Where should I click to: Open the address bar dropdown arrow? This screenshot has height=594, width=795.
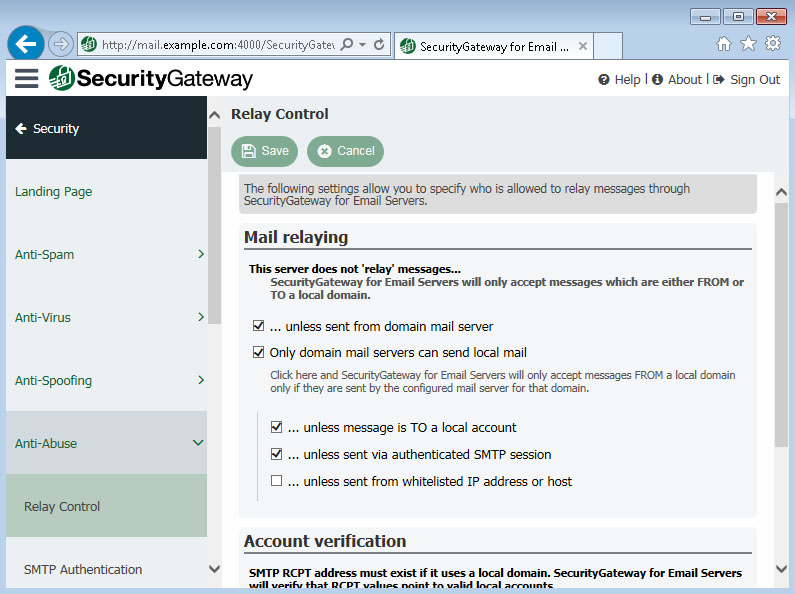(363, 45)
